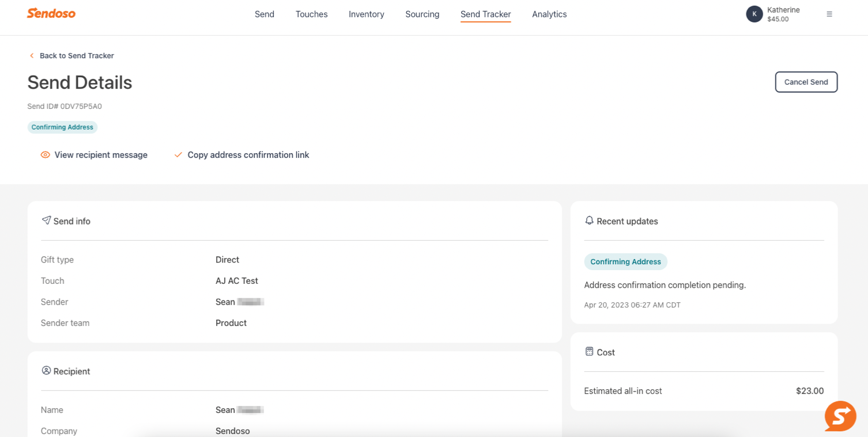Click the Sender name Sean
The height and width of the screenshot is (437, 868).
tap(225, 302)
